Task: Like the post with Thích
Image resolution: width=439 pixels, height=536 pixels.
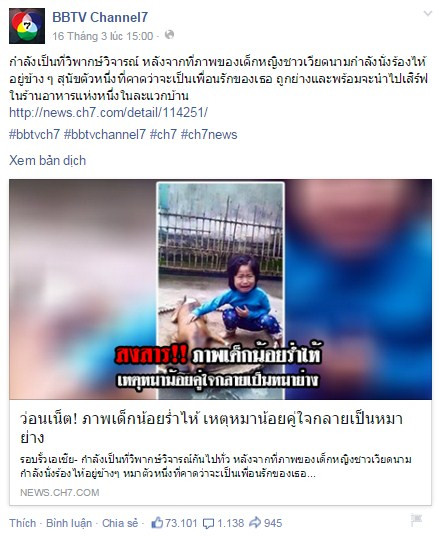Action: 23,523
